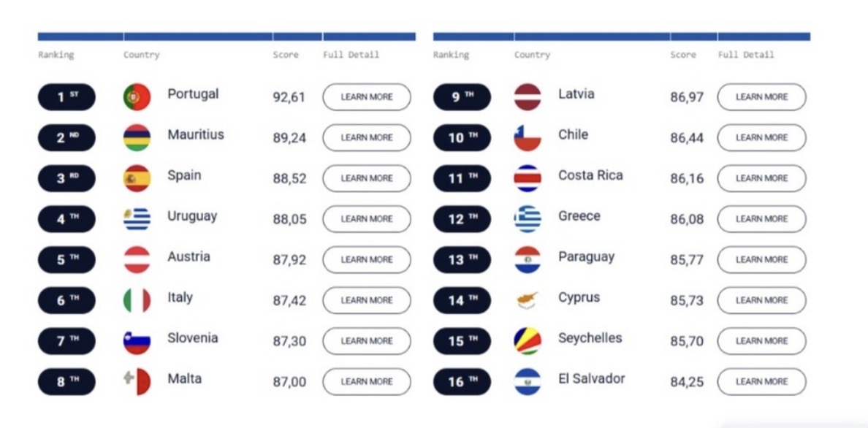Click the Seychelles flag icon
Viewport: 868px width, 428px height.
pos(528,341)
